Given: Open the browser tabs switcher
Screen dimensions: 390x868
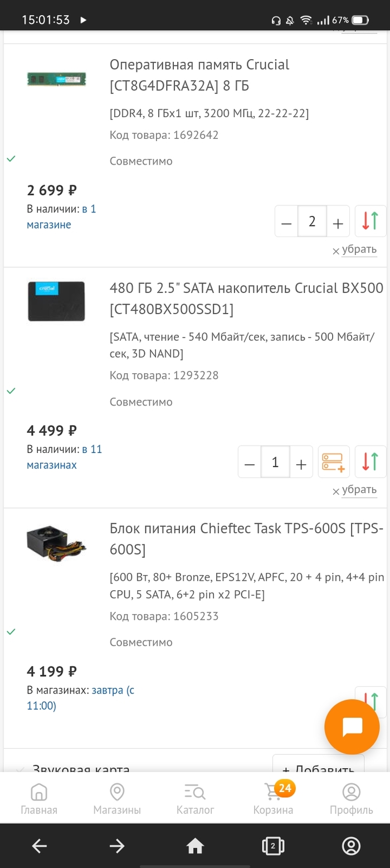Looking at the screenshot, I should click(273, 846).
